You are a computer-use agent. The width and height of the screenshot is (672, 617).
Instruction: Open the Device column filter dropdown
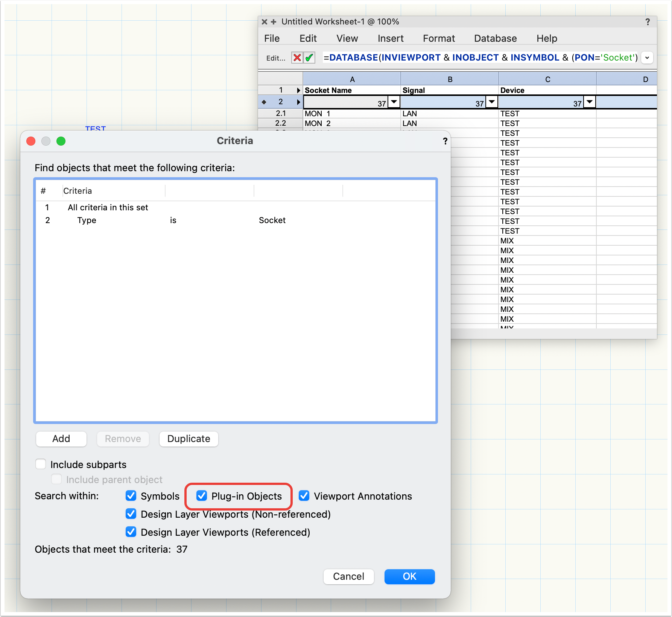tap(589, 102)
